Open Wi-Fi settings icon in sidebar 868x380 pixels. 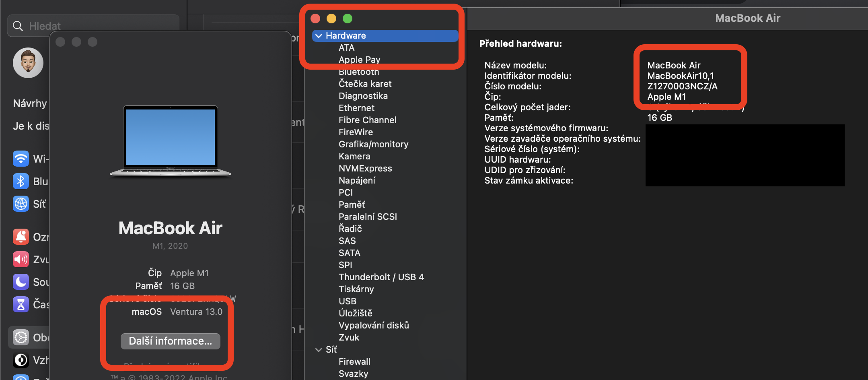coord(21,159)
